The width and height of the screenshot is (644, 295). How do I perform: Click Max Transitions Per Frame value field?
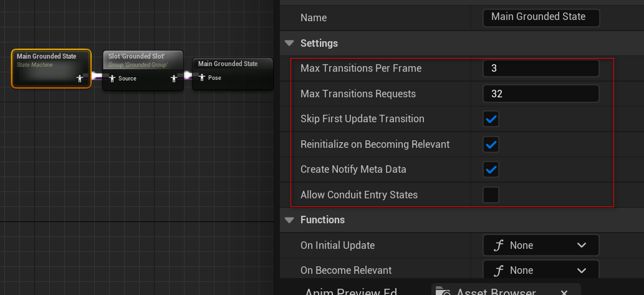tap(541, 69)
